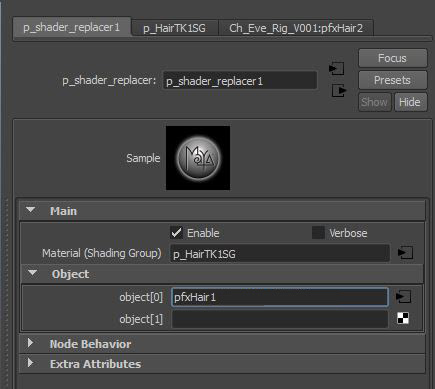Screen dimensions: 435x389
Task: Click the Material (Shading Group) input field
Action: coord(280,254)
